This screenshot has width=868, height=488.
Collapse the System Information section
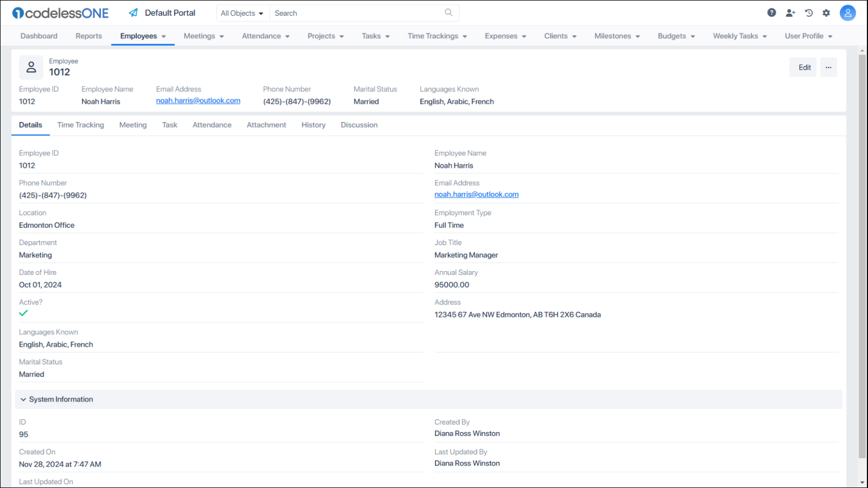tap(23, 399)
